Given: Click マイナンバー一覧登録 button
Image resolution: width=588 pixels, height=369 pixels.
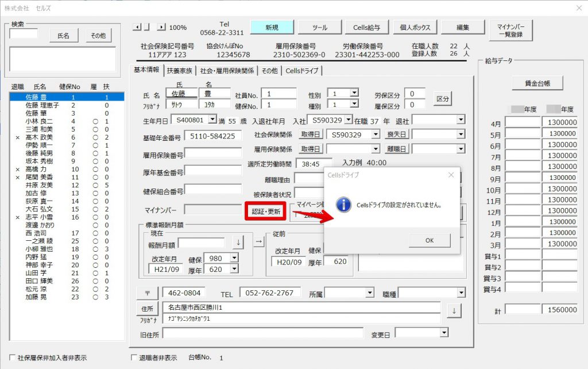Looking at the screenshot, I should (x=510, y=30).
